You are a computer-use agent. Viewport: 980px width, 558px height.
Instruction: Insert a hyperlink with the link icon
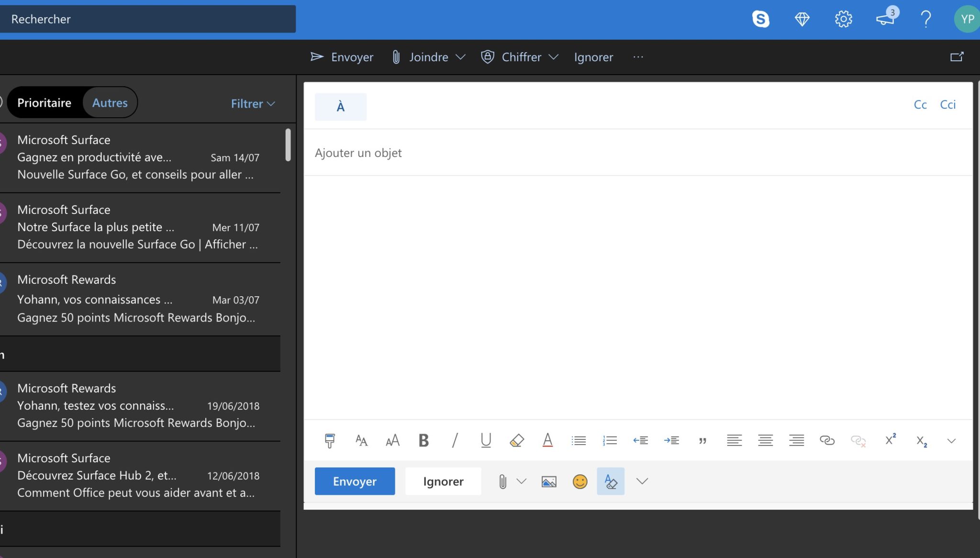827,440
